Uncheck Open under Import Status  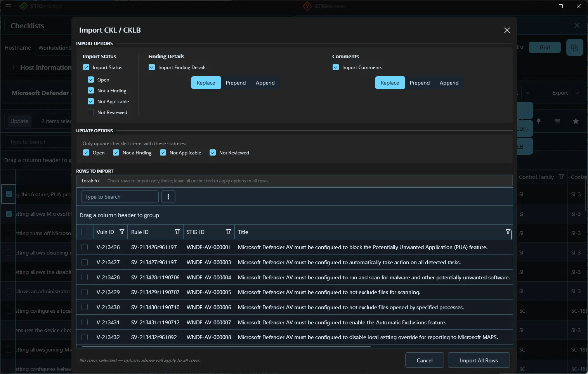click(x=91, y=80)
